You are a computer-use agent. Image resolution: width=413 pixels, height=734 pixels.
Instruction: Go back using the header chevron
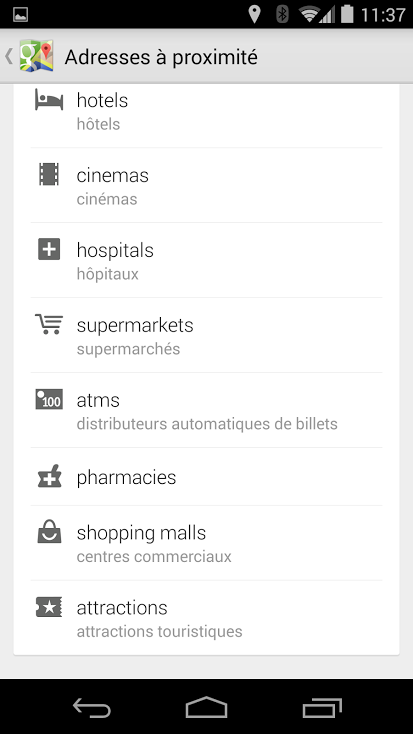[x=8, y=56]
